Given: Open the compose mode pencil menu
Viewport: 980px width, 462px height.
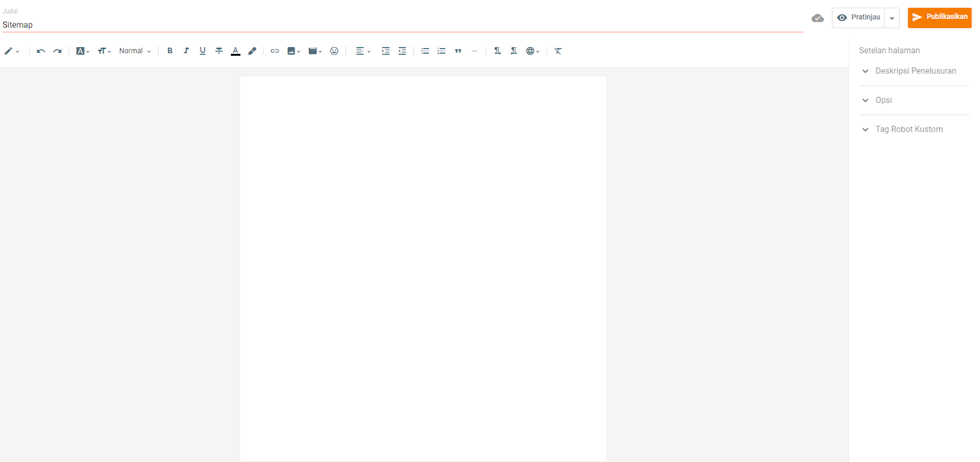Looking at the screenshot, I should [12, 51].
